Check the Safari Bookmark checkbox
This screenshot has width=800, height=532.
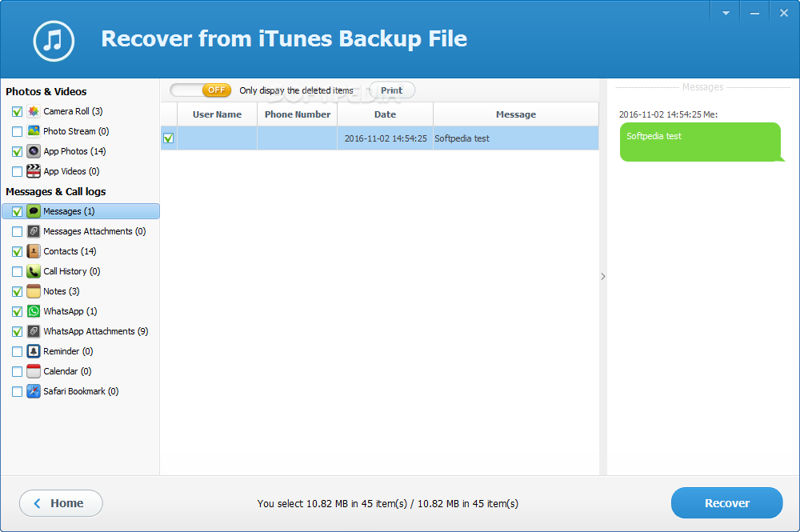pyautogui.click(x=17, y=391)
